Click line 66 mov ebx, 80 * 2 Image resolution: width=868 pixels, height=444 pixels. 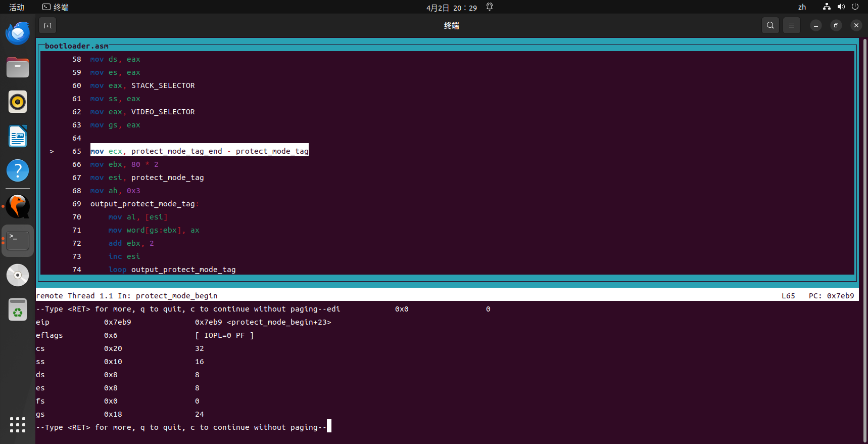(124, 164)
